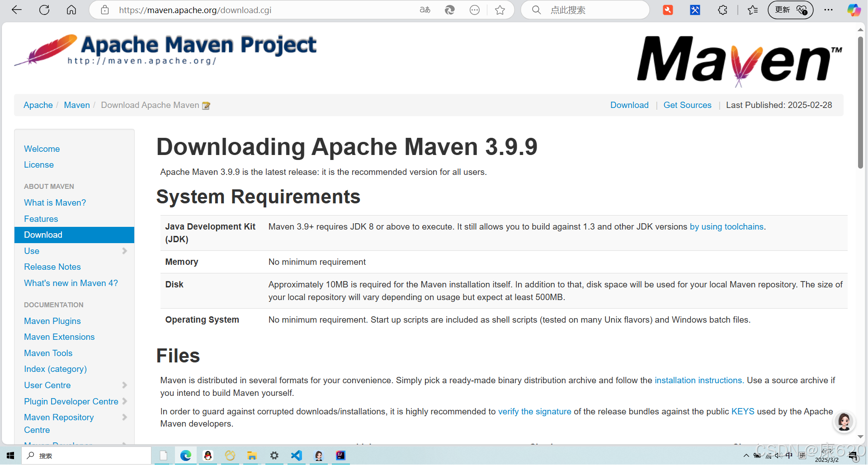Viewport: 868px width, 465px height.
Task: Open Windows Settings gear in taskbar
Action: point(274,456)
